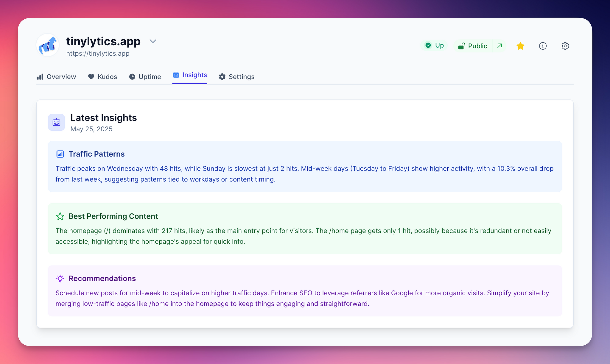Click the green Up status badge
The height and width of the screenshot is (364, 610).
point(434,45)
